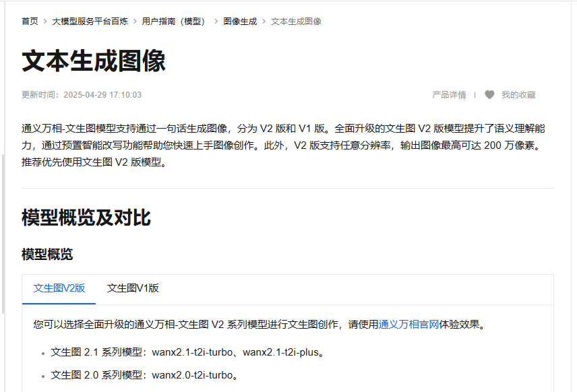Click the 文本生成图像 breadcrumb text

pyautogui.click(x=296, y=22)
